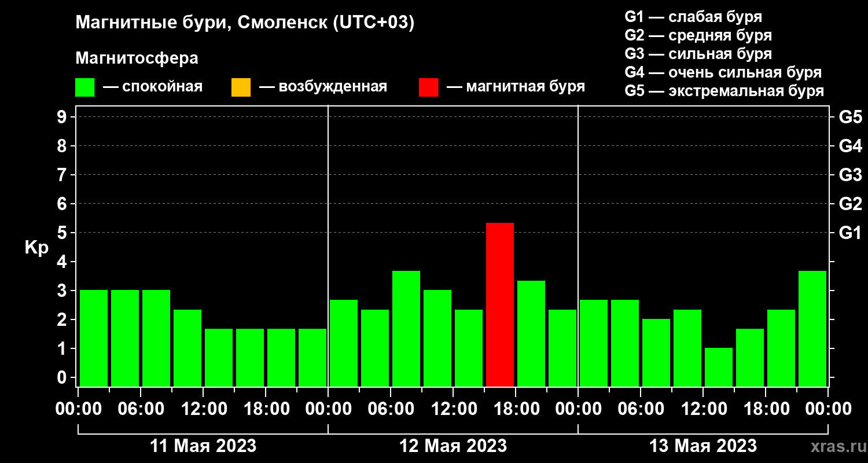Click the title "Магнитные бури, Смоленск (UTC+03)"
The width and height of the screenshot is (868, 463).
coord(245,24)
